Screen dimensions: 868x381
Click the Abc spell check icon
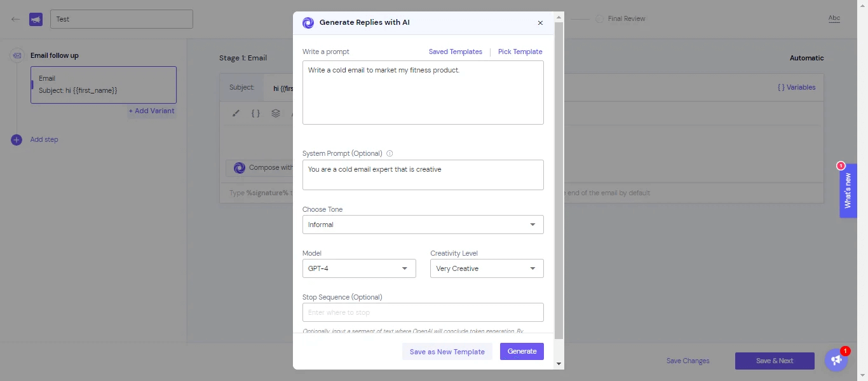click(834, 18)
